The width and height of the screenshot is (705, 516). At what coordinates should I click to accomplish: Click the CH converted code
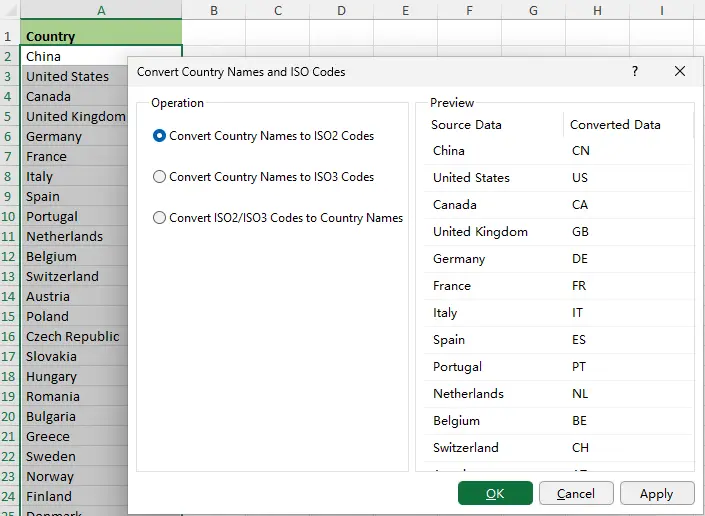pyautogui.click(x=580, y=447)
